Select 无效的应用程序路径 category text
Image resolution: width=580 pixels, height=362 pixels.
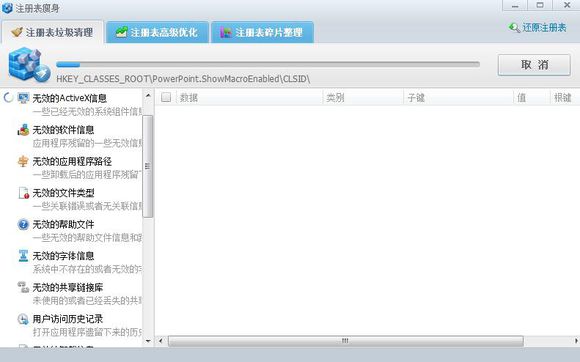(x=72, y=161)
